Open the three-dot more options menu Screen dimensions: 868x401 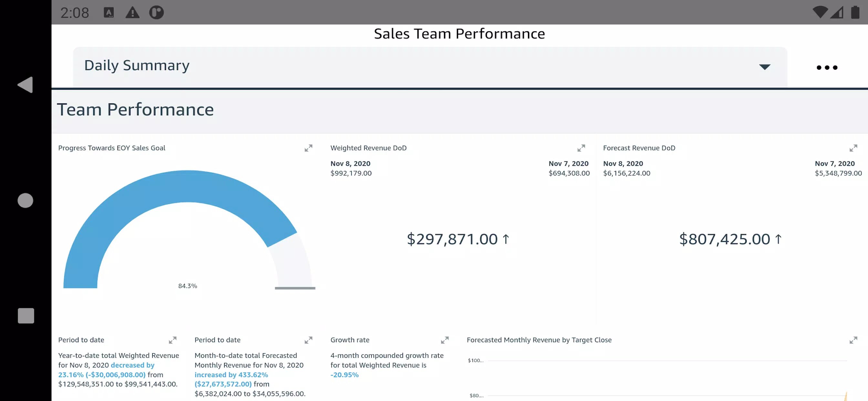point(827,67)
